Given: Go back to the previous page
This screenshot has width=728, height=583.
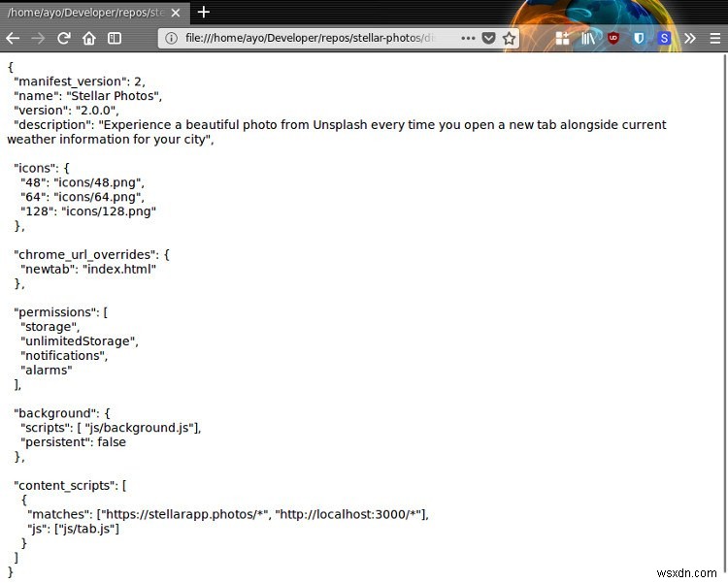Looking at the screenshot, I should click(13, 38).
